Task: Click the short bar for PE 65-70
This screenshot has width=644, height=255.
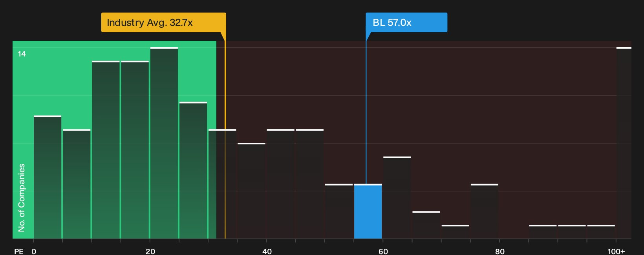Action: coord(426,225)
